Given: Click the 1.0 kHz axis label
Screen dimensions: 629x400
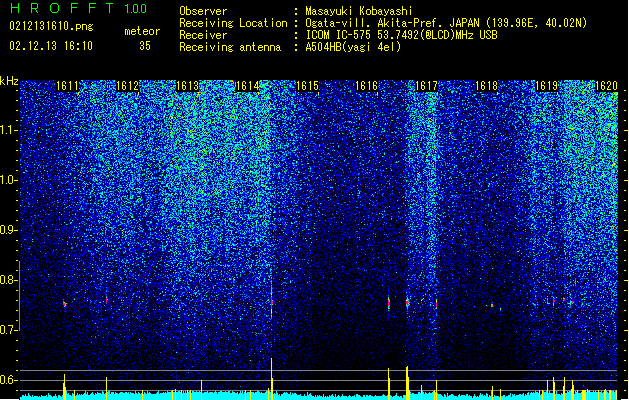Looking at the screenshot, I should (9, 180).
